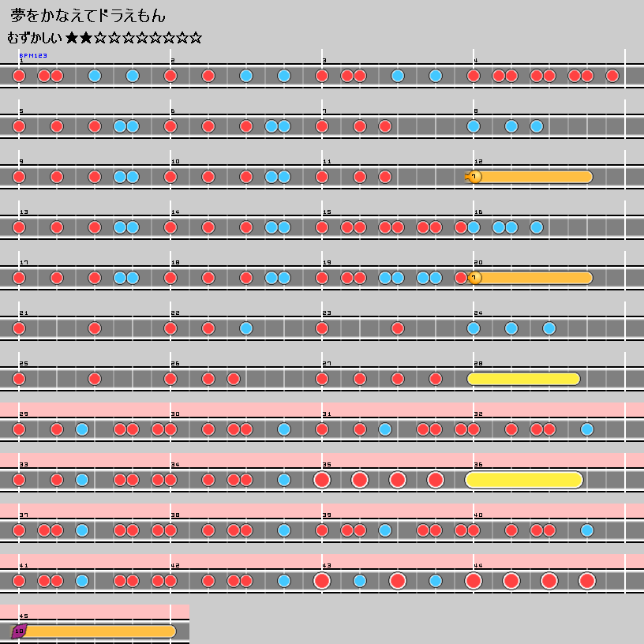Image resolution: width=644 pixels, height=644 pixels.
Task: Click the first big red note in measure 35
Action: coord(322,480)
